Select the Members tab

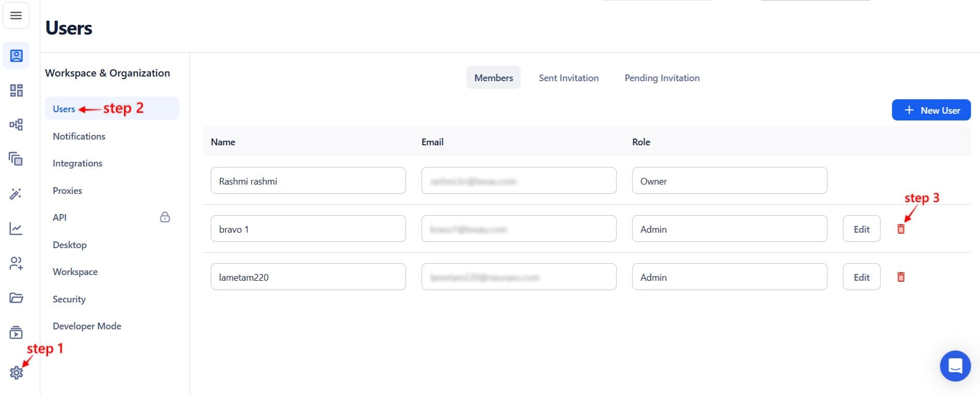click(x=493, y=78)
